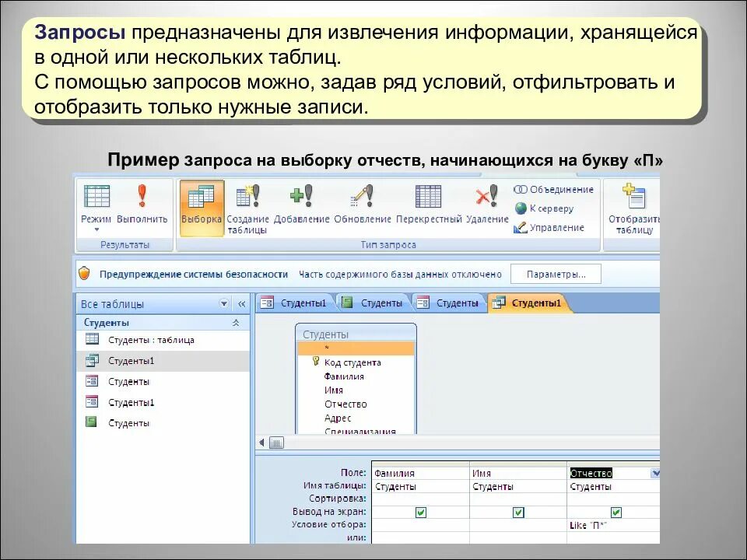Viewport: 747px width, 560px height.
Task: Click Студенты field list title bar
Action: (x=356, y=334)
